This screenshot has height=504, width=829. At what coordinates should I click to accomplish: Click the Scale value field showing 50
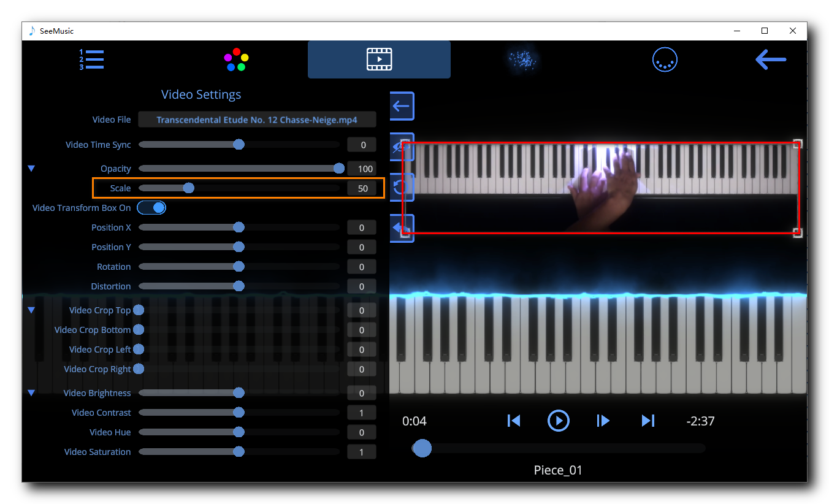(362, 188)
